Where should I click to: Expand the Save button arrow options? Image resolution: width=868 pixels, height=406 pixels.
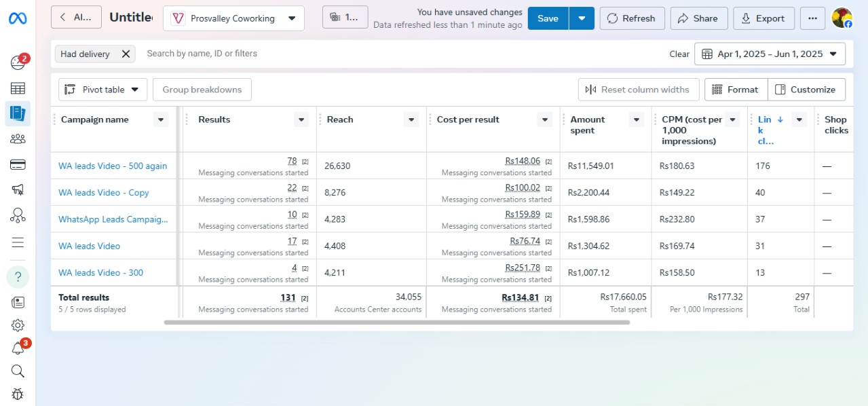point(582,18)
